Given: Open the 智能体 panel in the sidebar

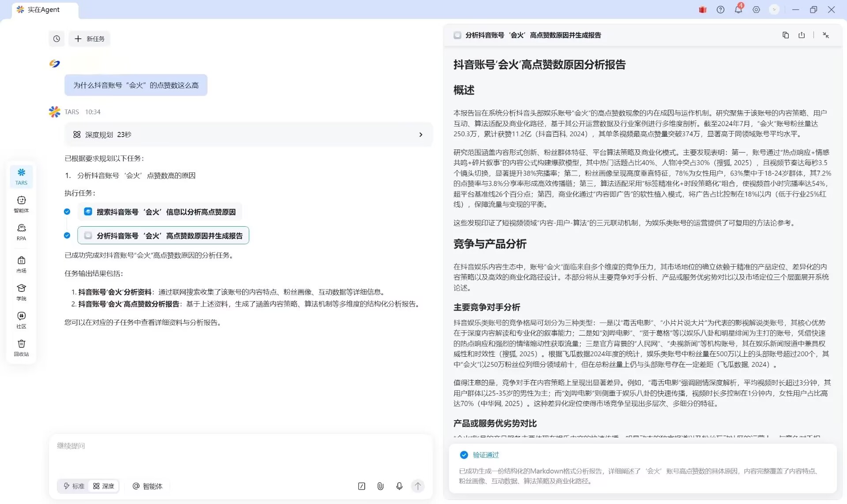Looking at the screenshot, I should [21, 204].
